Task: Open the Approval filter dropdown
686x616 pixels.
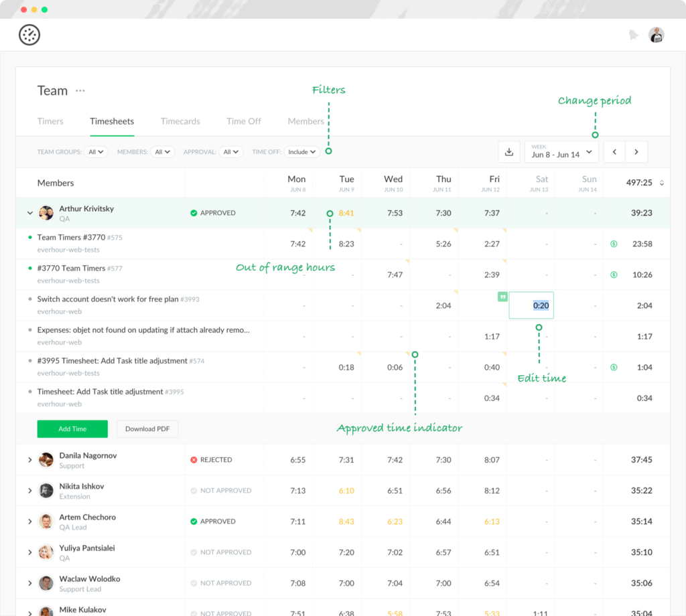Action: pos(231,151)
